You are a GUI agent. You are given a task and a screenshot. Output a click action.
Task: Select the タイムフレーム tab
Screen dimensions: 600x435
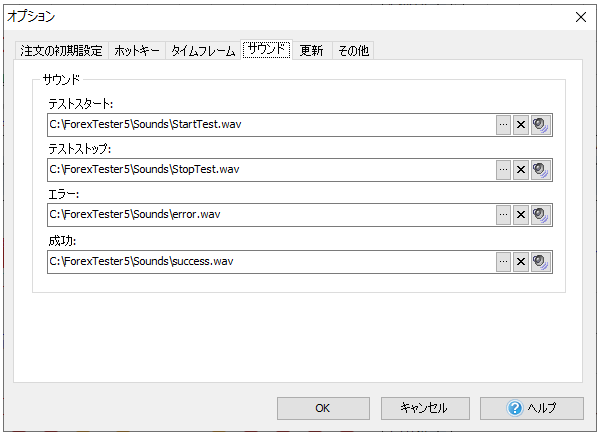click(203, 51)
